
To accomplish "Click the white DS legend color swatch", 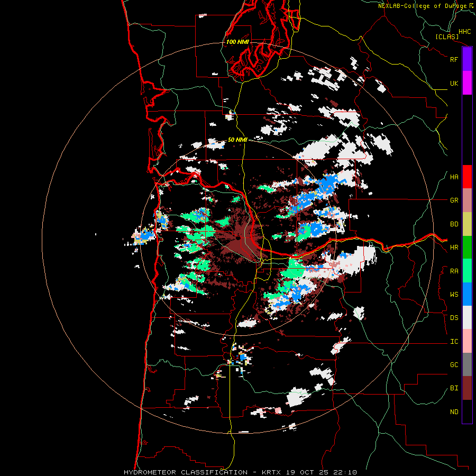I will click(x=467, y=317).
